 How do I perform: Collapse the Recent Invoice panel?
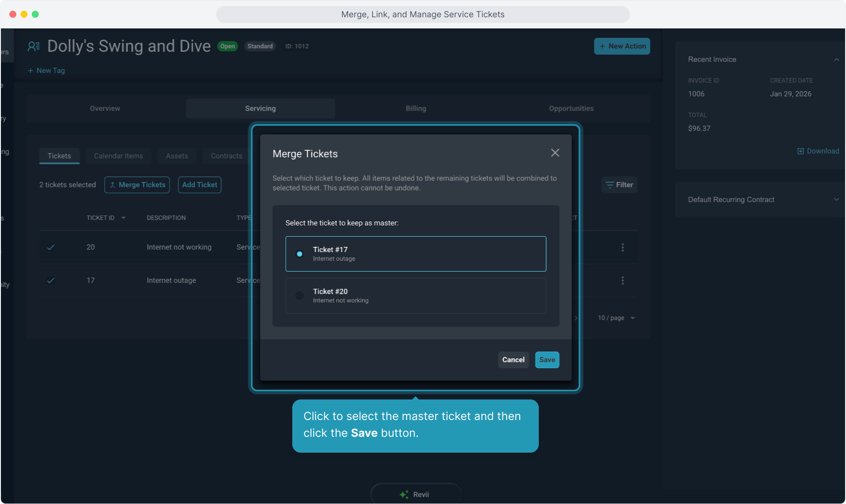click(836, 60)
